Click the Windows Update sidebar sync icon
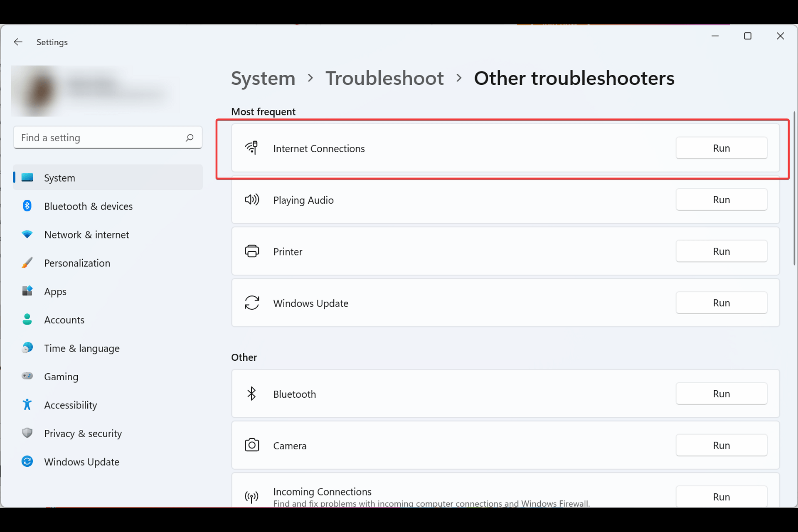 coord(27,461)
